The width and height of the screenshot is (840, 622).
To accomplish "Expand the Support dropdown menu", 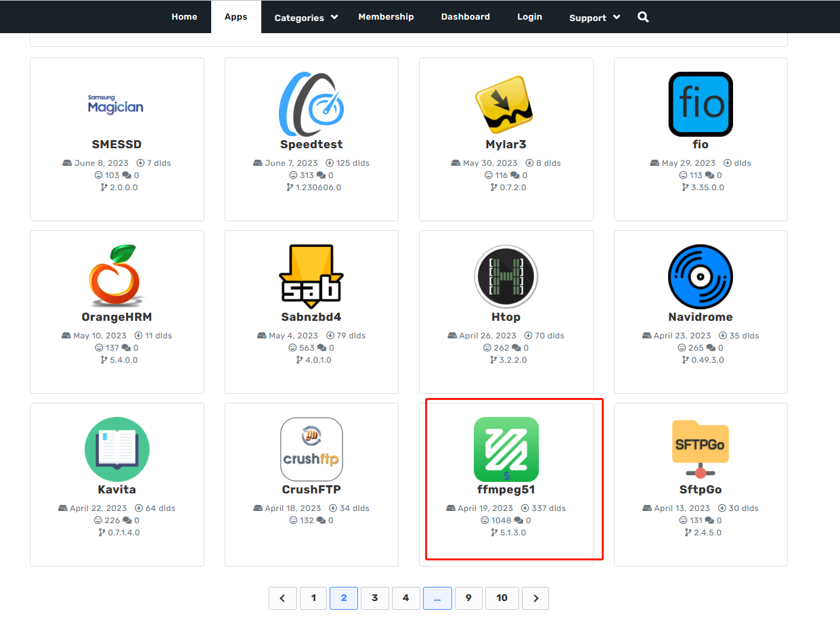I will 595,18.
